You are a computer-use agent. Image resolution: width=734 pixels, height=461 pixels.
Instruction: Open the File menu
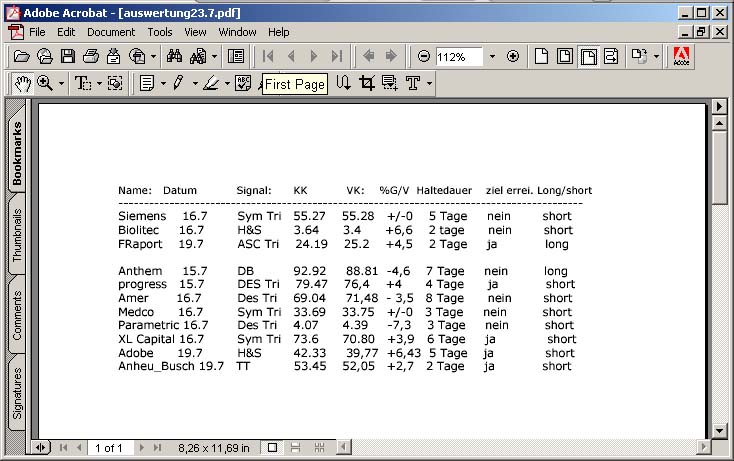click(x=37, y=32)
